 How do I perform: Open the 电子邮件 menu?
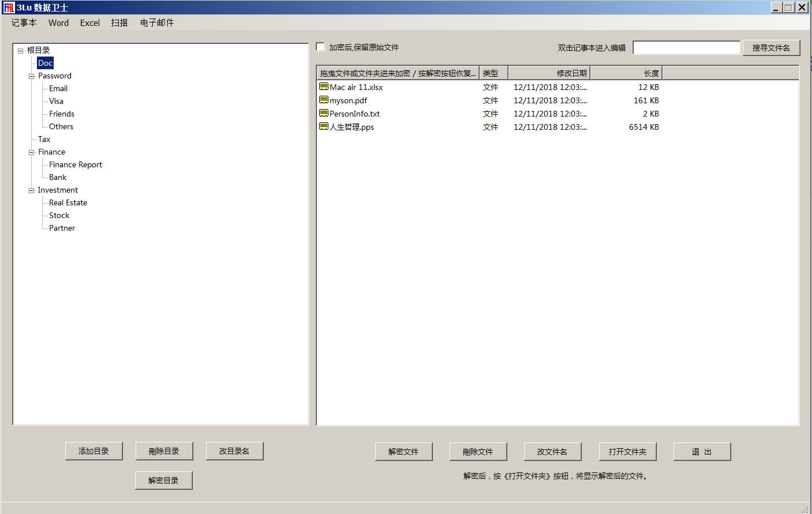tap(156, 23)
